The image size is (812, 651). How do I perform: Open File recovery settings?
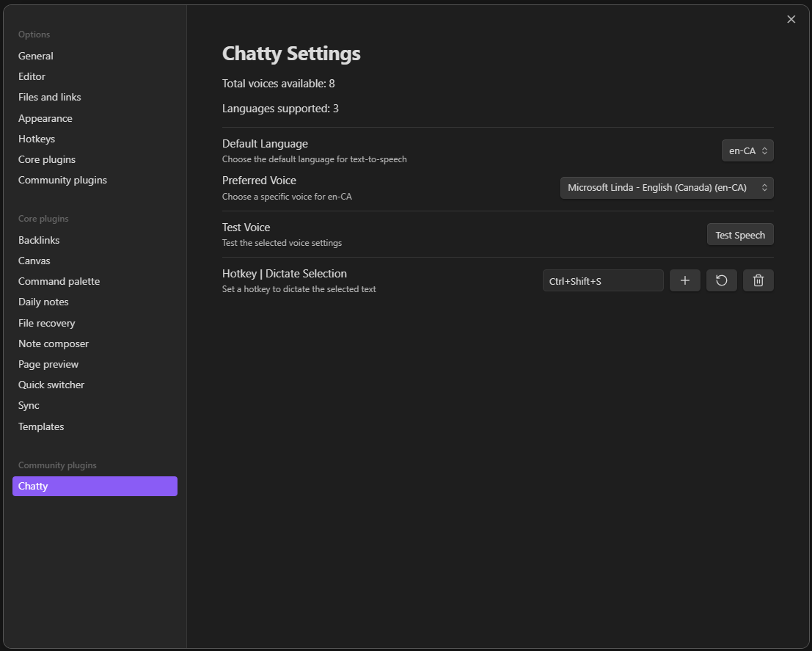[95, 323]
